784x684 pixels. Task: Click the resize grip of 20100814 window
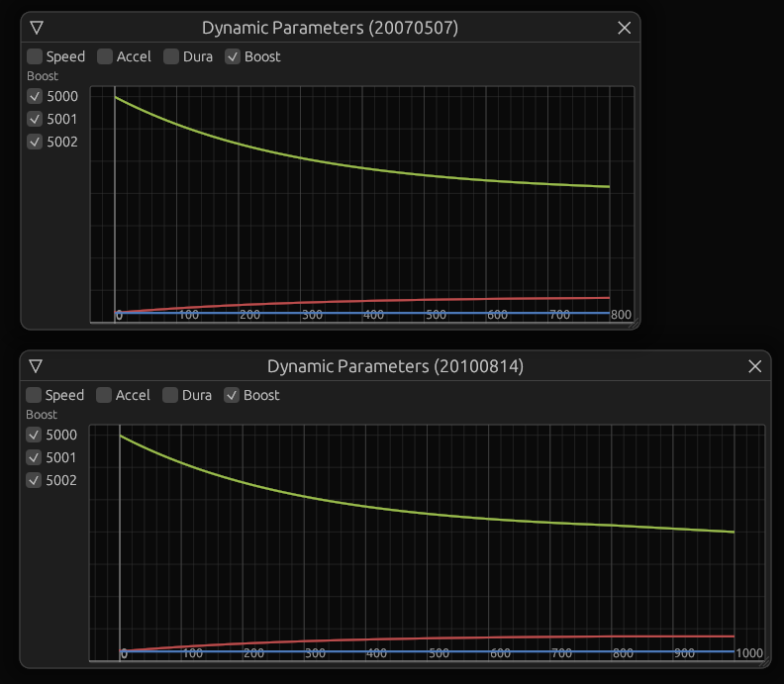pos(765,662)
